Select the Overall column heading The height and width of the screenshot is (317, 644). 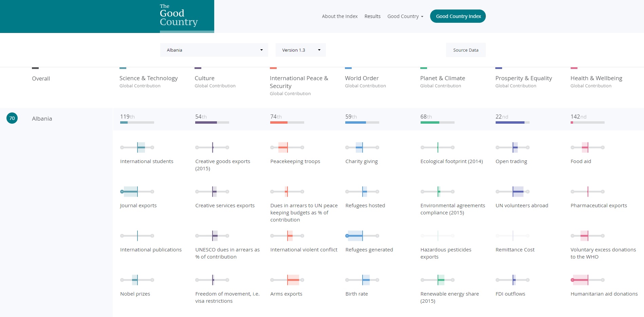41,78
